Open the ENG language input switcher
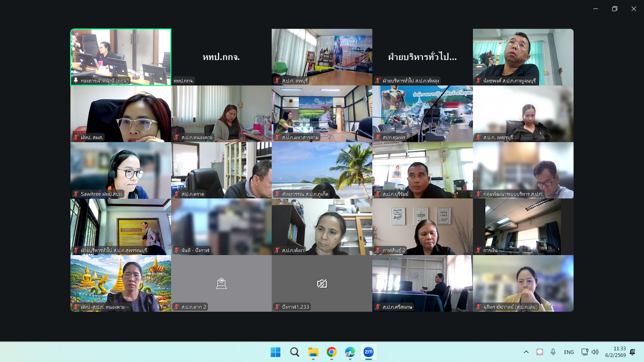The height and width of the screenshot is (362, 644). point(569,352)
